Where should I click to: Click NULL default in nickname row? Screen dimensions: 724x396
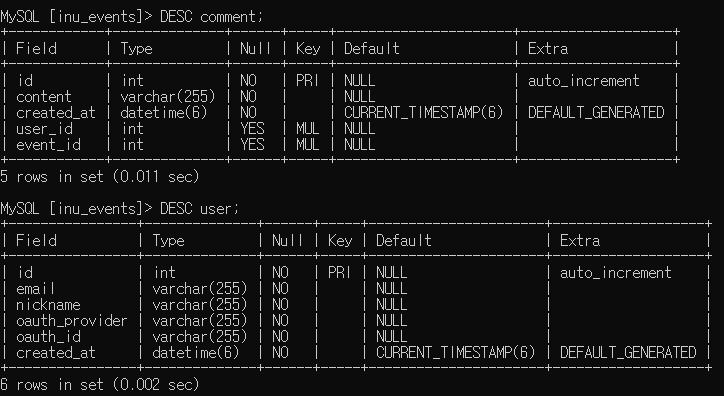click(x=392, y=305)
